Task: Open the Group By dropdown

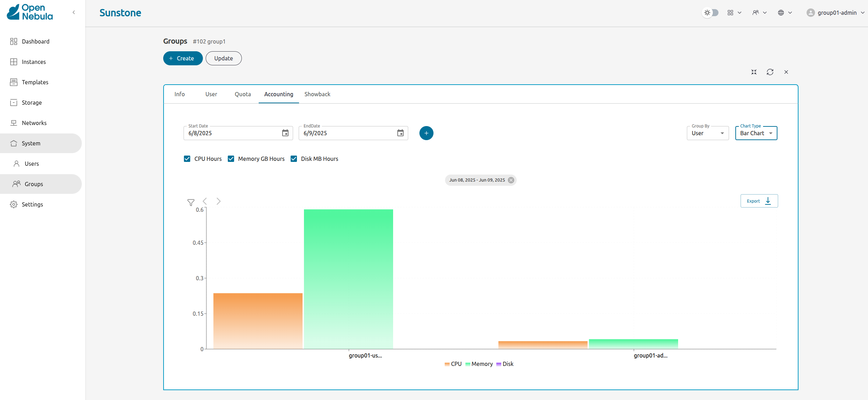Action: pos(708,133)
